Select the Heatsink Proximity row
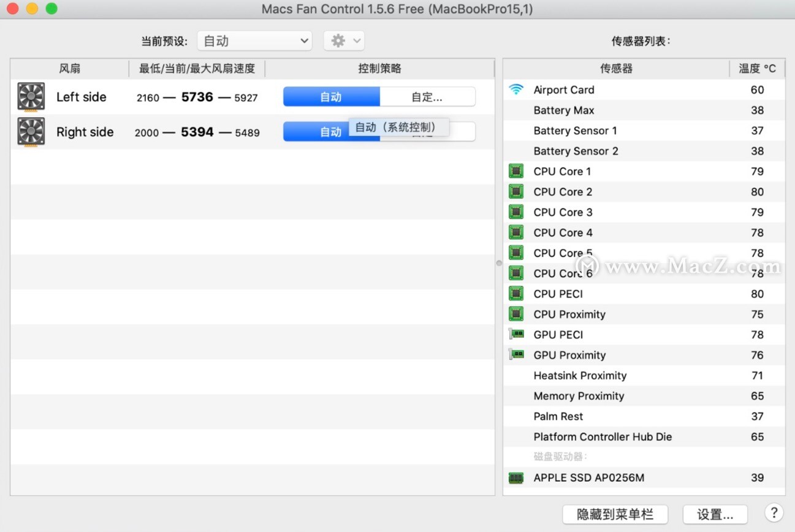The image size is (795, 532). [x=644, y=376]
